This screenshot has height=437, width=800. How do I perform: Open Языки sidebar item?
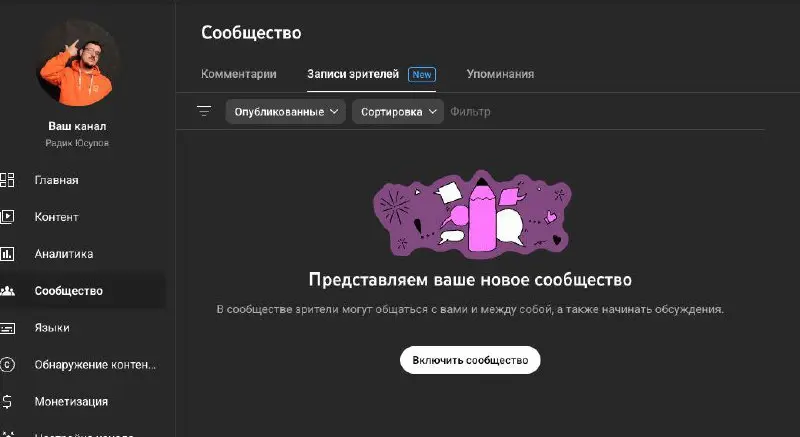tap(52, 328)
